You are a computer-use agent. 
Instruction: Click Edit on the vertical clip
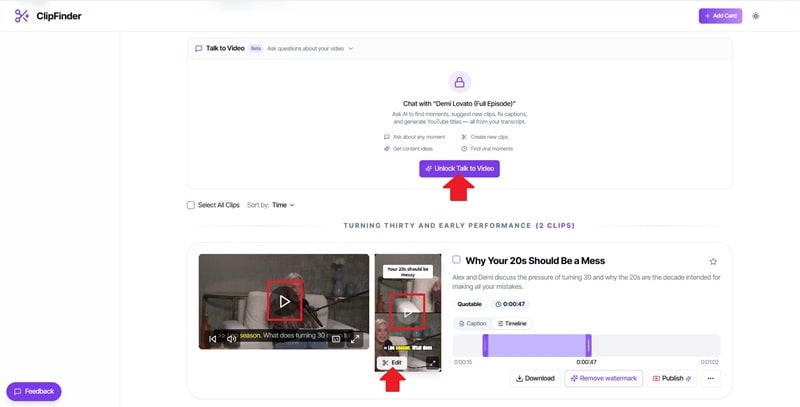(392, 363)
